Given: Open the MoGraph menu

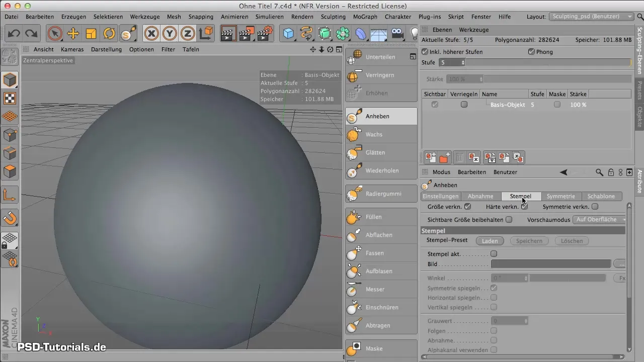Looking at the screenshot, I should pyautogui.click(x=364, y=17).
